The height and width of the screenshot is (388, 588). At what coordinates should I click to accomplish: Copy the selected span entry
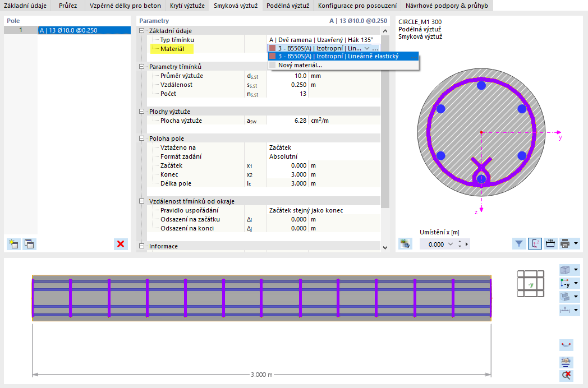[x=29, y=244]
